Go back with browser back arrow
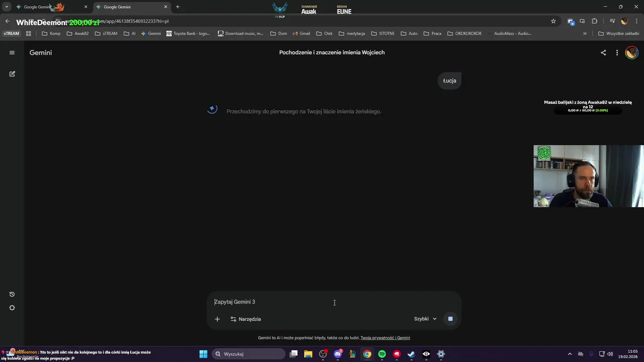This screenshot has height=362, width=644. tap(7, 21)
